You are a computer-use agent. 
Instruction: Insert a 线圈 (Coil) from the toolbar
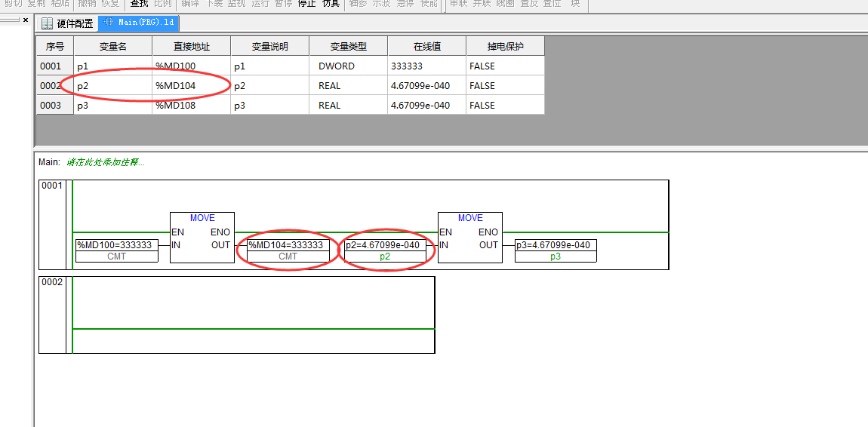pyautogui.click(x=505, y=4)
